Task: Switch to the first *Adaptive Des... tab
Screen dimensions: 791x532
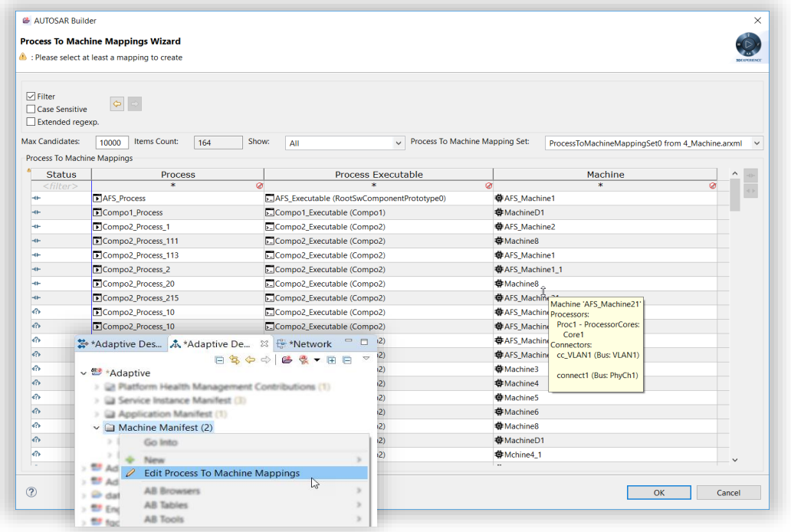Action: (120, 343)
